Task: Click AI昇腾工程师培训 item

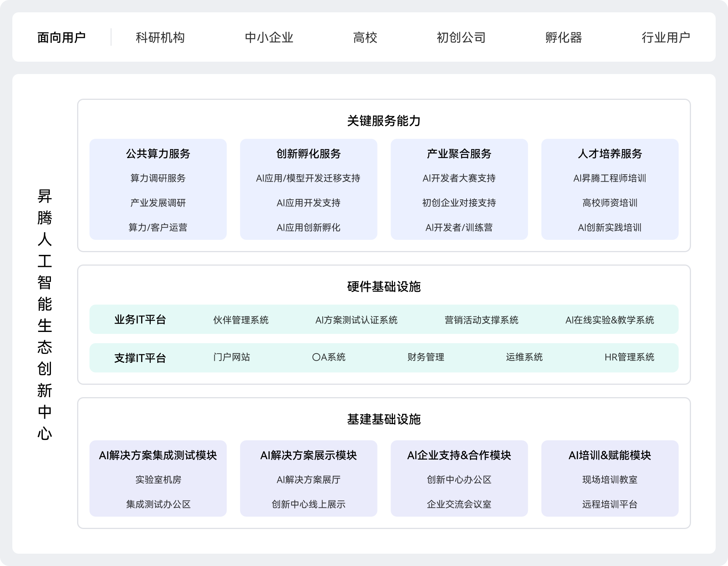Action: pos(610,178)
